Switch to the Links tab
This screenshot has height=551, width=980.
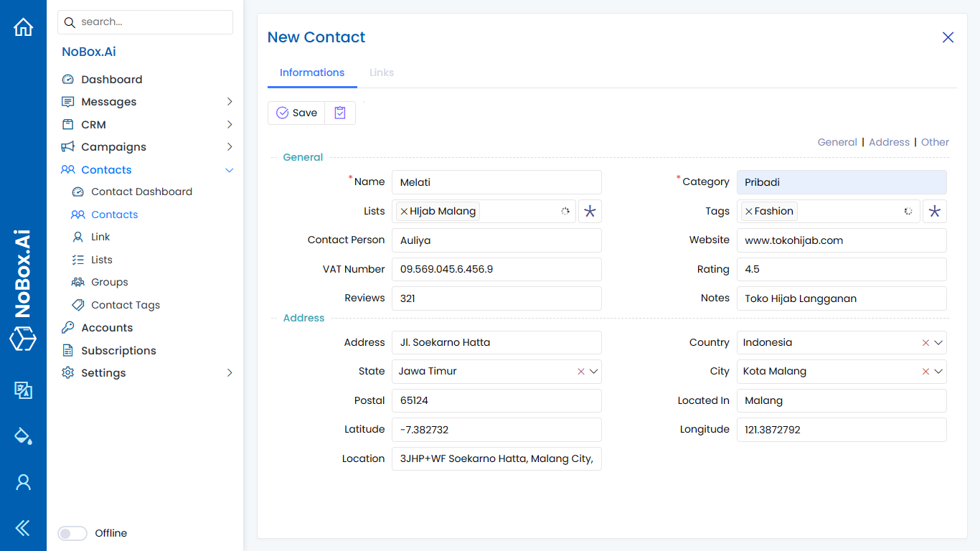point(382,72)
